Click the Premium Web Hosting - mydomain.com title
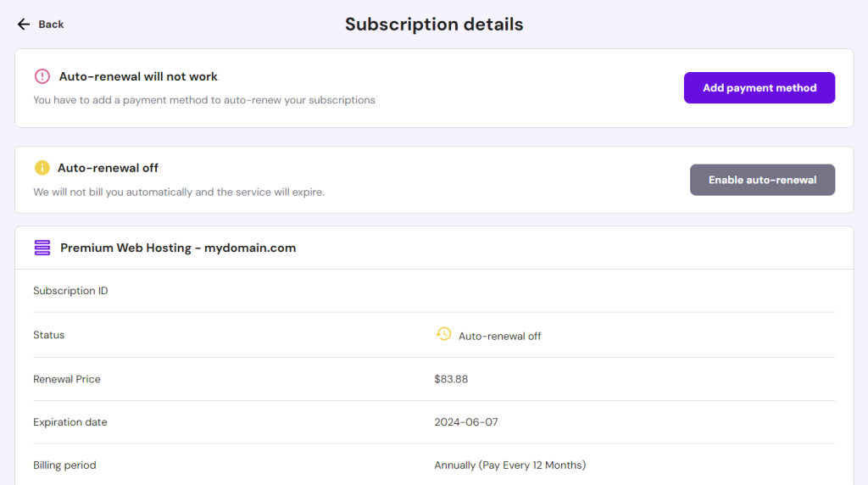The image size is (868, 485). click(x=178, y=248)
